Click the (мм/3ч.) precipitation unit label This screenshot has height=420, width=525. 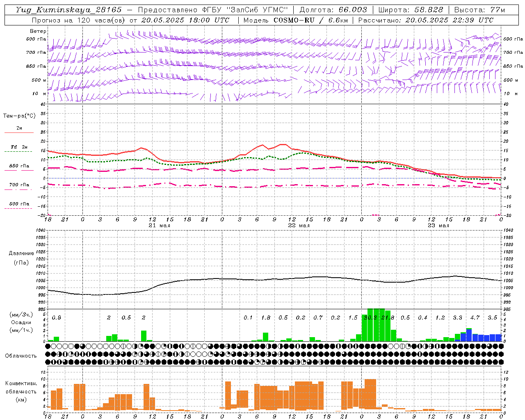21,315
